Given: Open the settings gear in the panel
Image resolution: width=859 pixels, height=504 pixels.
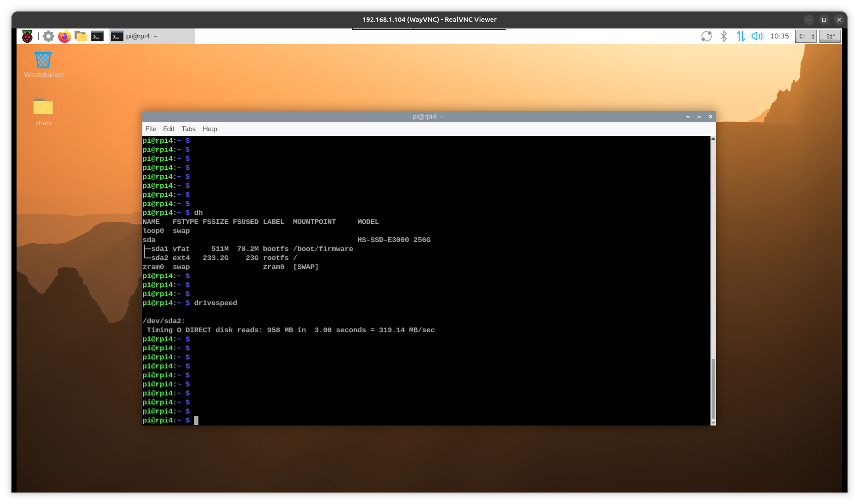Looking at the screenshot, I should coord(48,36).
